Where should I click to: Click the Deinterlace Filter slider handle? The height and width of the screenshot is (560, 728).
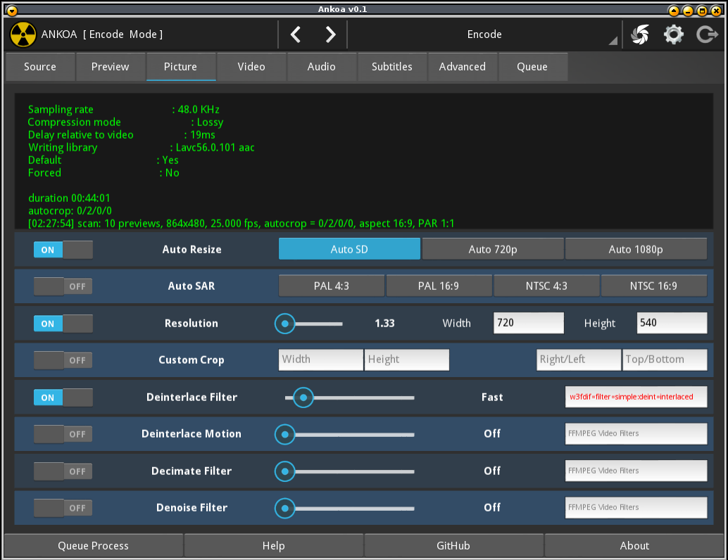tap(303, 397)
